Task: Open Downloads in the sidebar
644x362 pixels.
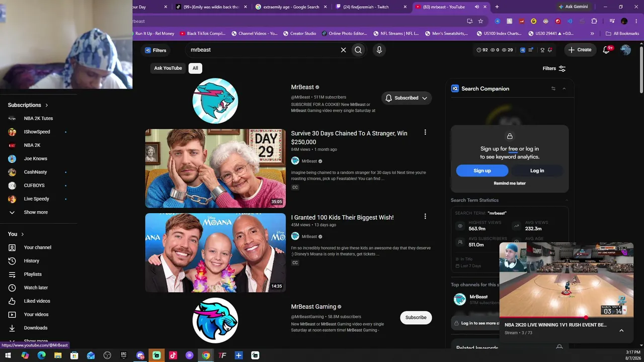Action: 36,328
